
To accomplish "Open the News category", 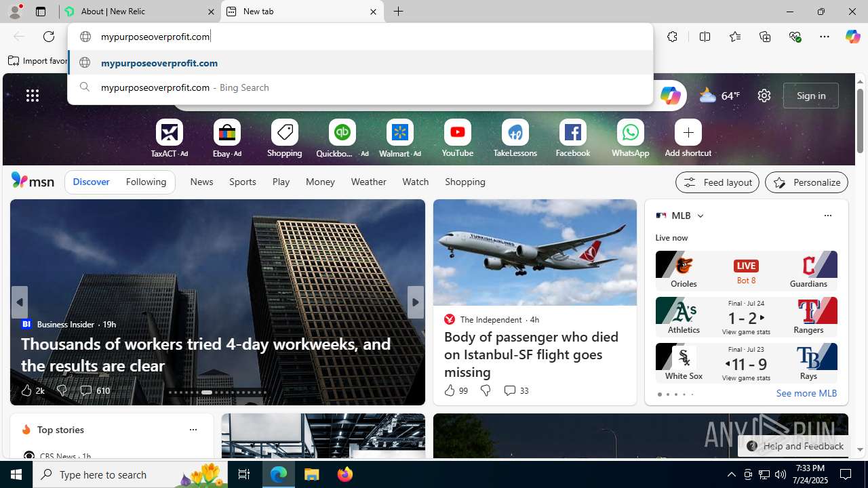I will point(201,182).
